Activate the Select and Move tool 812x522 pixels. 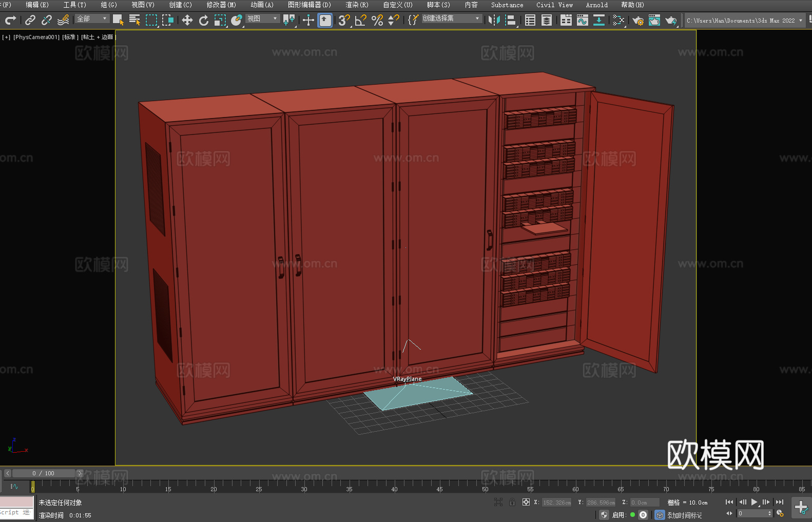click(187, 20)
